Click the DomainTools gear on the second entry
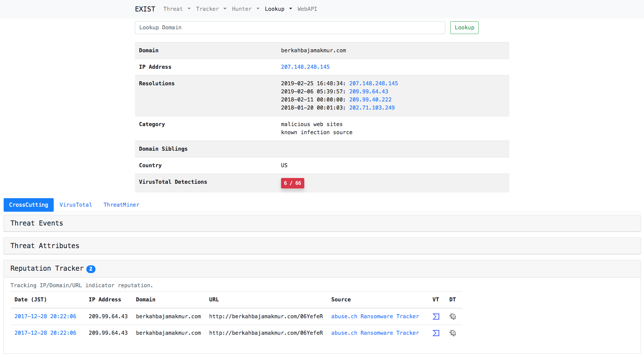 point(452,333)
